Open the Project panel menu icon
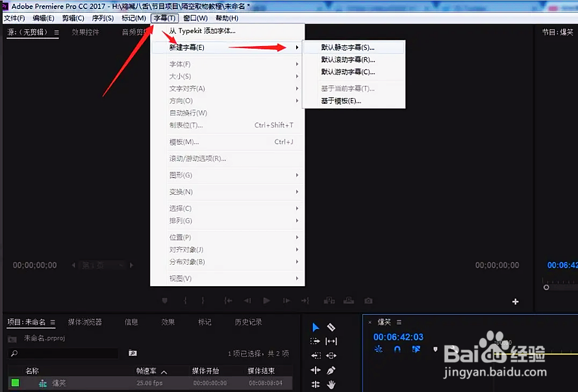The width and height of the screenshot is (578, 392). click(53, 322)
